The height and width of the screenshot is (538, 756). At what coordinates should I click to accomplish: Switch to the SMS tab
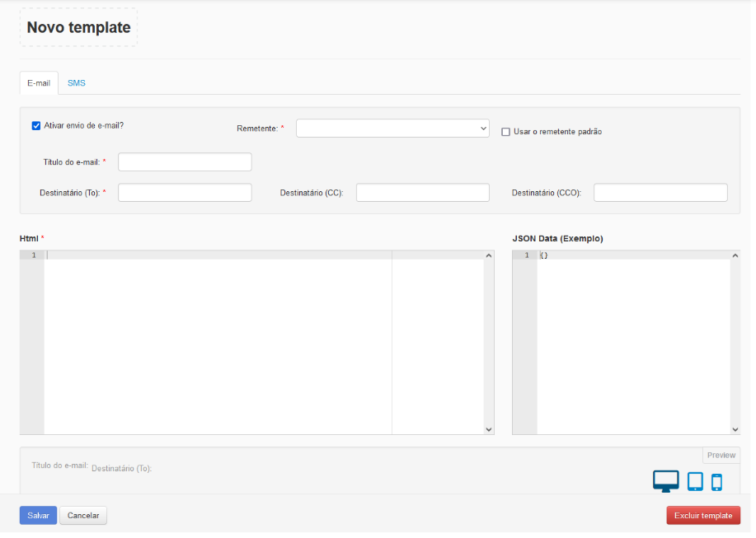pos(77,83)
